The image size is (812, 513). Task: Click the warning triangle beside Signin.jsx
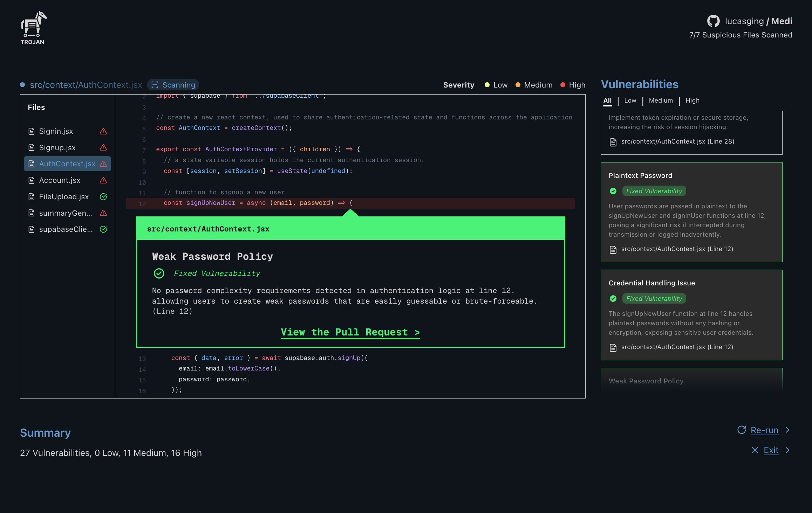tap(103, 131)
